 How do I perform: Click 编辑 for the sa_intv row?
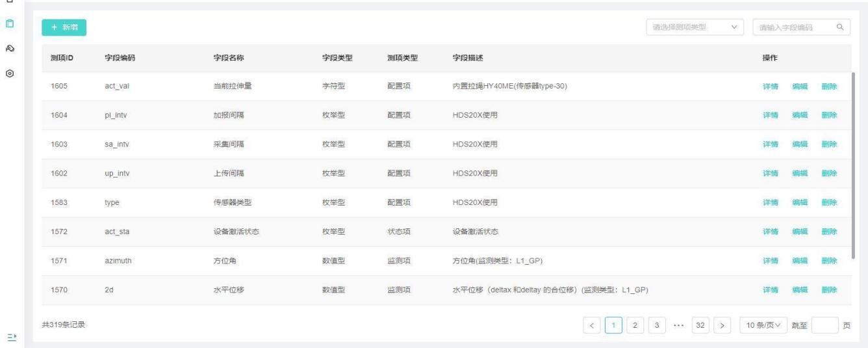pyautogui.click(x=799, y=144)
